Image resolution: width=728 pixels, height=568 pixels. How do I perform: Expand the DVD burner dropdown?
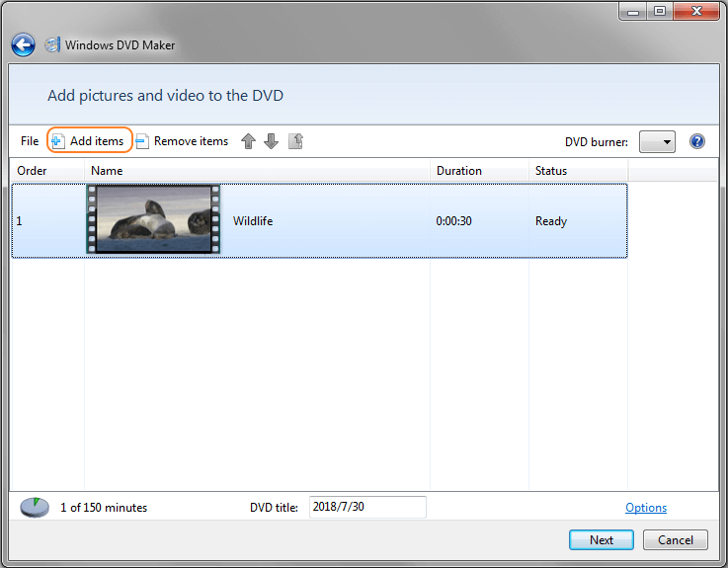[x=657, y=141]
